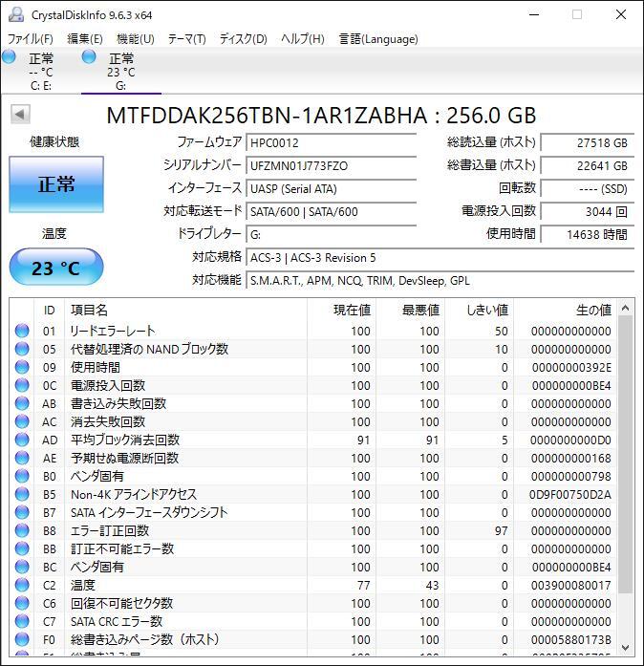The height and width of the screenshot is (666, 644).
Task: Select the G: disk tab at 23 °C
Action: coord(121,71)
